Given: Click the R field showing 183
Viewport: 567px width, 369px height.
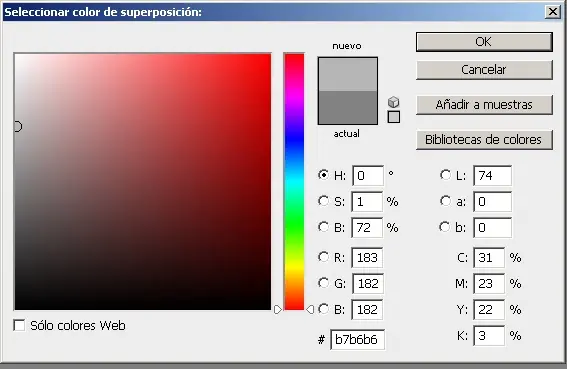Looking at the screenshot, I should [367, 258].
